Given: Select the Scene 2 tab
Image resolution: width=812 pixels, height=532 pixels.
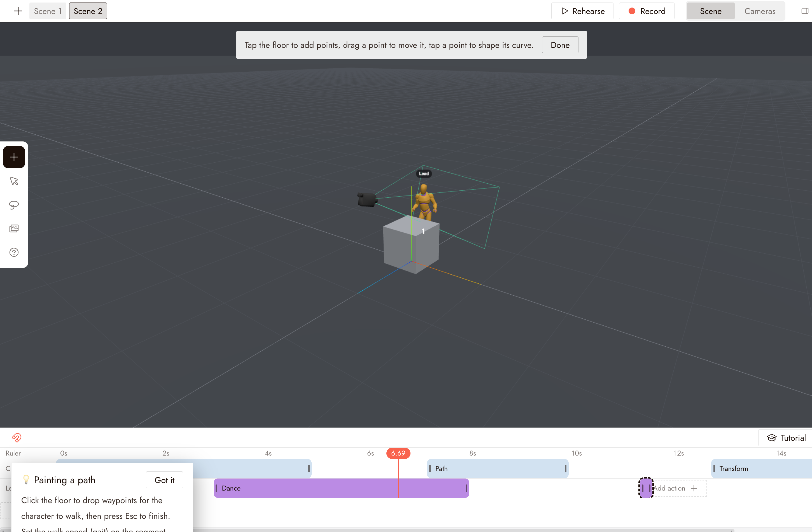Looking at the screenshot, I should pyautogui.click(x=88, y=11).
